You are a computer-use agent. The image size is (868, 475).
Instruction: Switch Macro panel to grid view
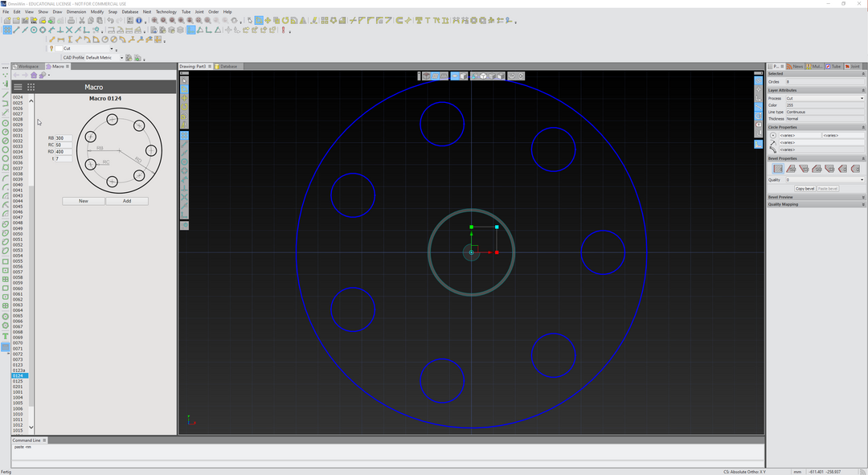(x=31, y=87)
